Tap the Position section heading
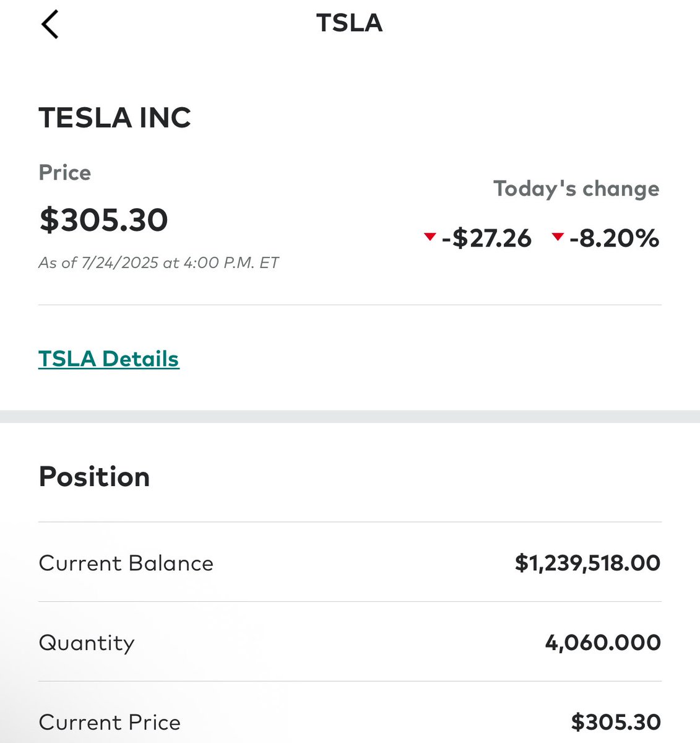This screenshot has height=743, width=700. [94, 477]
